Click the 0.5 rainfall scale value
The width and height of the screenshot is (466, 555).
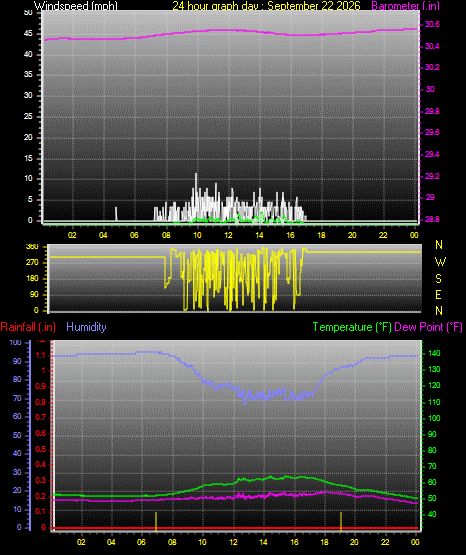click(x=41, y=449)
